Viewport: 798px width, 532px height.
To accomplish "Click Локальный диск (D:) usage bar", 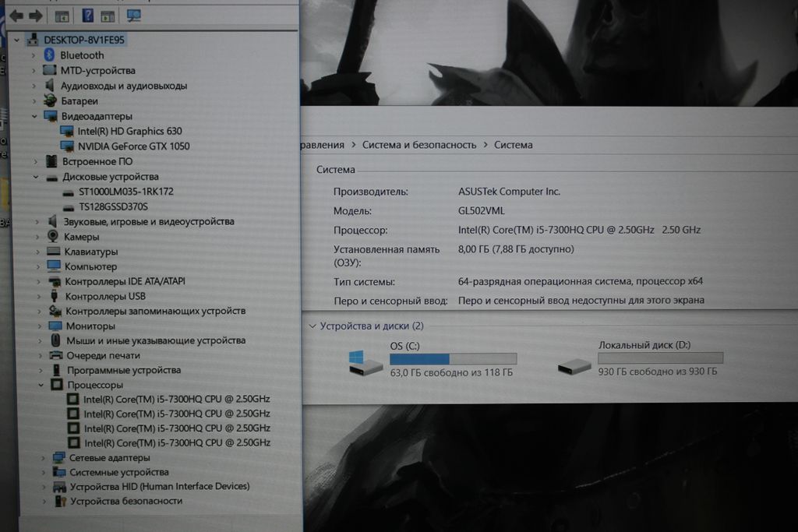I will coord(660,358).
